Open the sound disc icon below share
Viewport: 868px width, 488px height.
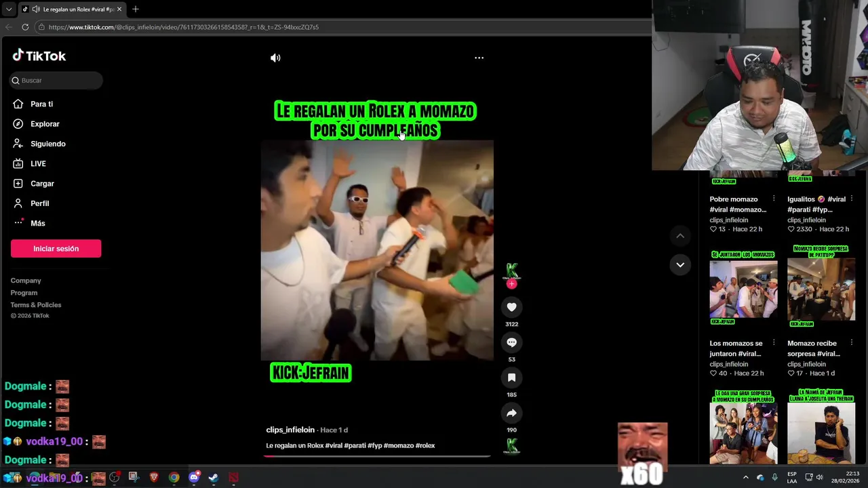click(511, 446)
